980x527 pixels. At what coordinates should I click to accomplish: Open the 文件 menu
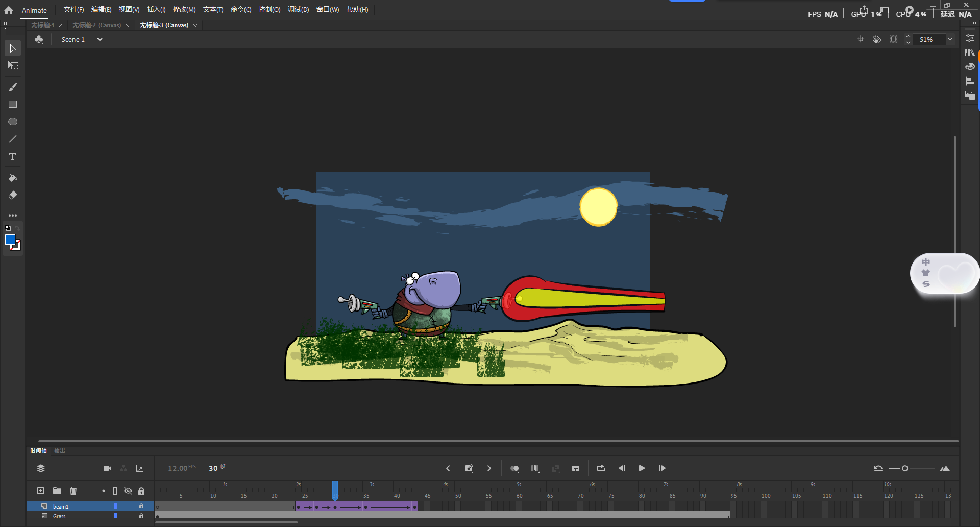click(x=73, y=9)
